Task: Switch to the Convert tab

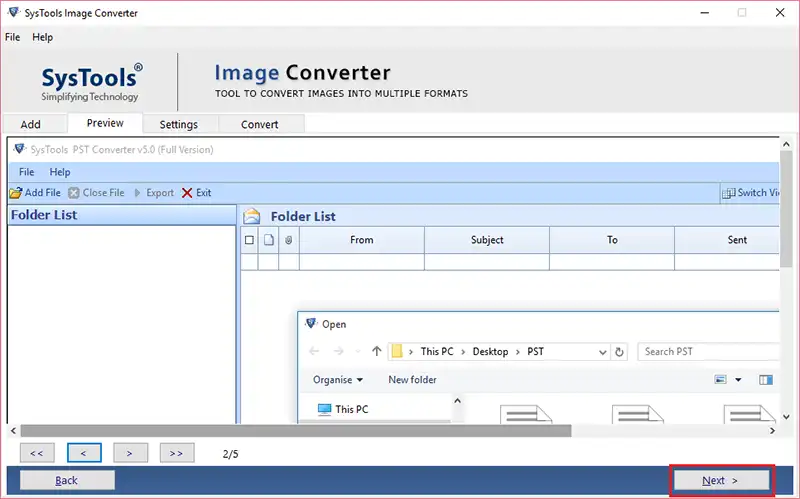Action: tap(260, 124)
